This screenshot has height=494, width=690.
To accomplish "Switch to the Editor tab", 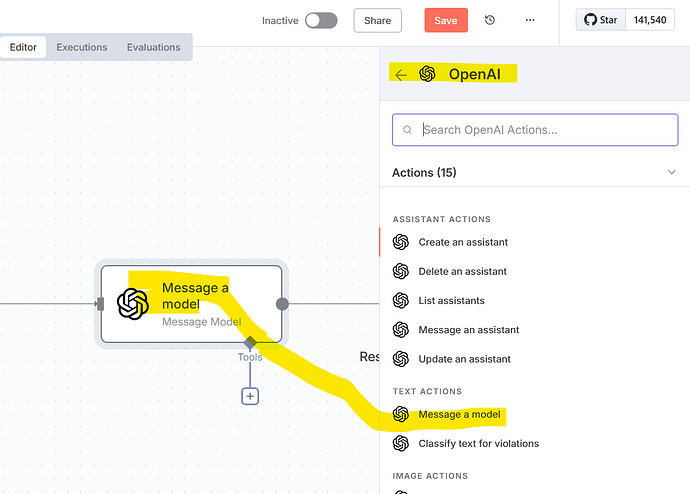I will pyautogui.click(x=23, y=47).
